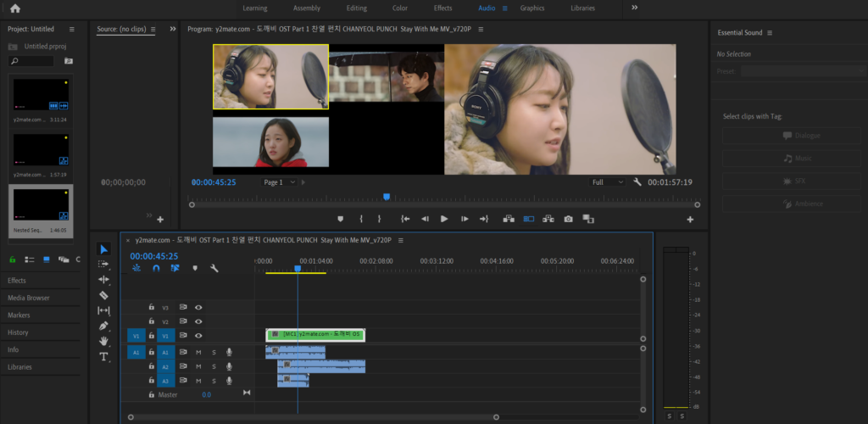Select the Pen tool

[x=103, y=326]
